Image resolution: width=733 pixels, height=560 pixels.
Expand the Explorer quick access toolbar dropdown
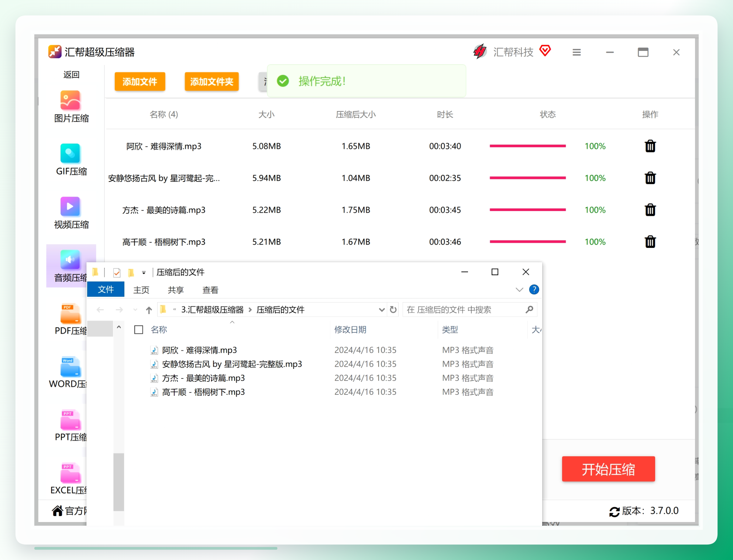144,273
